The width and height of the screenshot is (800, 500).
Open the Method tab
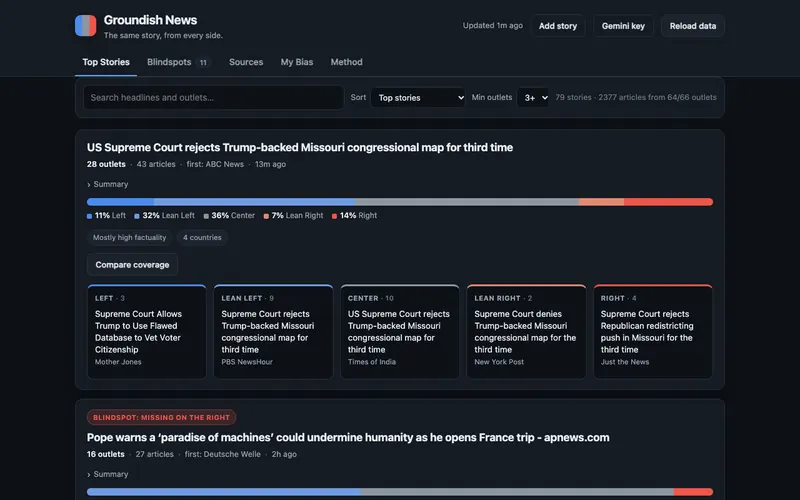(346, 62)
